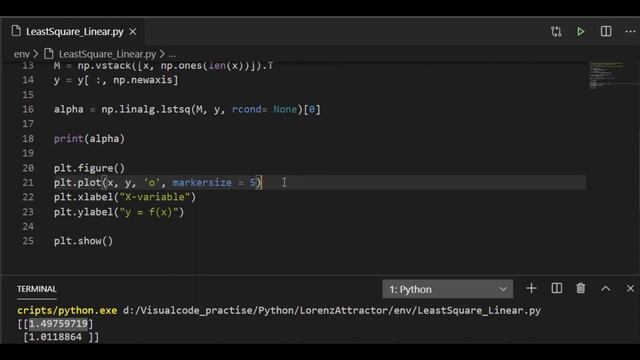
Task: Click the file icon on the editor tab
Action: point(16,31)
